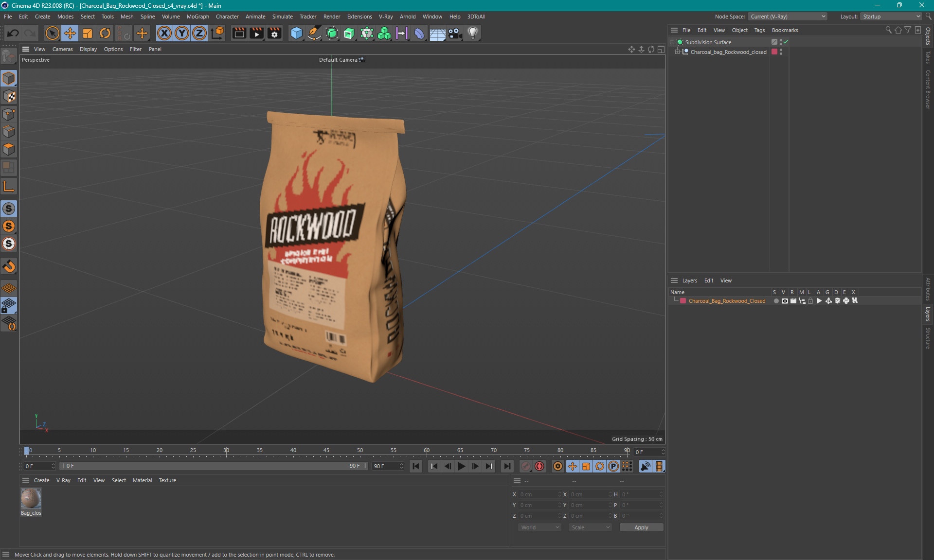Click layer color swatch in Layers panel
Image resolution: width=934 pixels, height=560 pixels.
click(683, 301)
